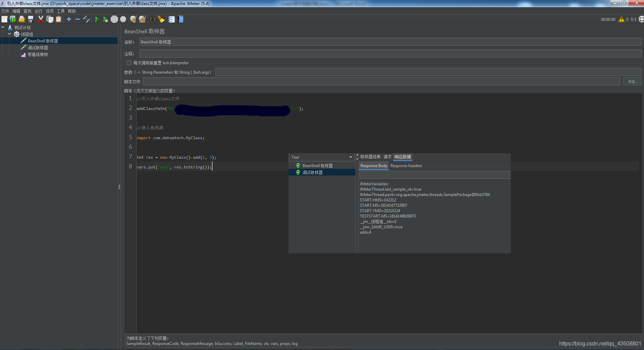The image size is (644, 350).
Task: Open function helper dialog list icon
Action: click(172, 19)
